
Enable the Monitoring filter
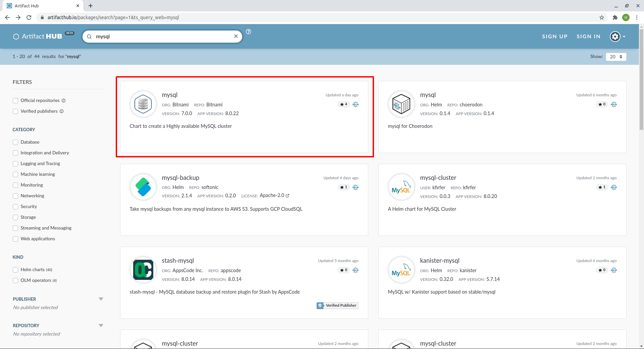coord(15,185)
